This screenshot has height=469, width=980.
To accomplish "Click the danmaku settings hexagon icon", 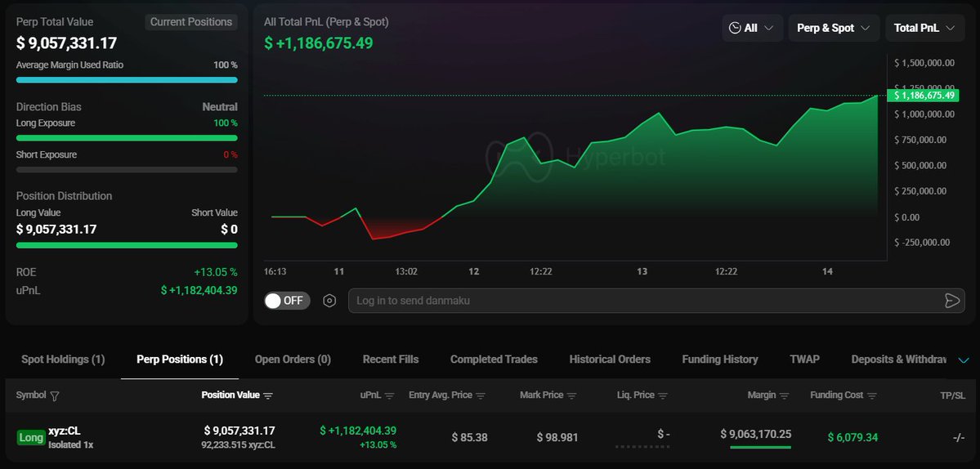I will point(329,301).
